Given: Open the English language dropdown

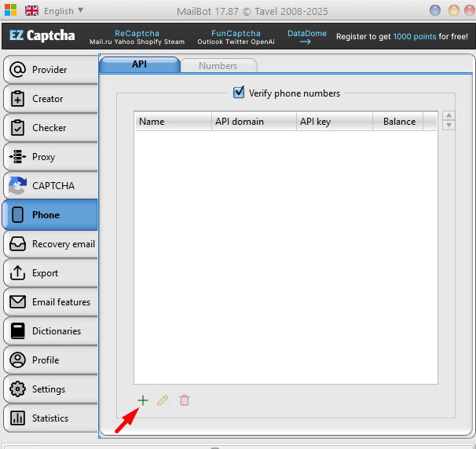Looking at the screenshot, I should pos(64,11).
